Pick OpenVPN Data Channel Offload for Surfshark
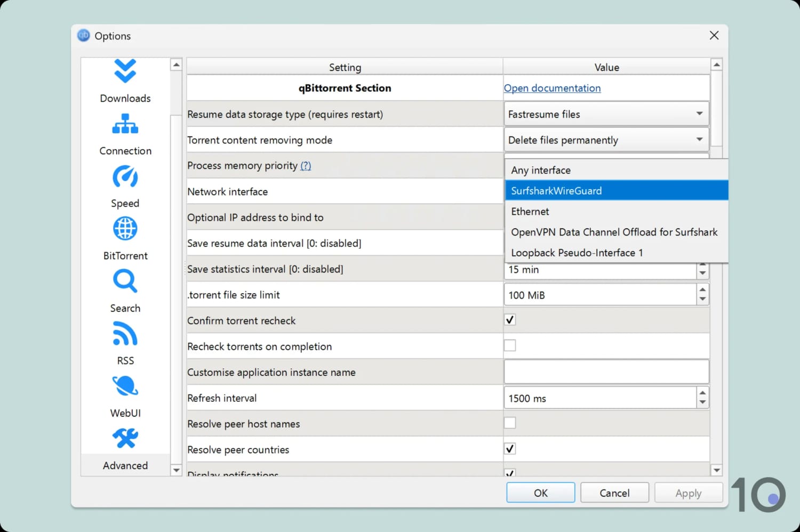The width and height of the screenshot is (800, 532). 617,232
